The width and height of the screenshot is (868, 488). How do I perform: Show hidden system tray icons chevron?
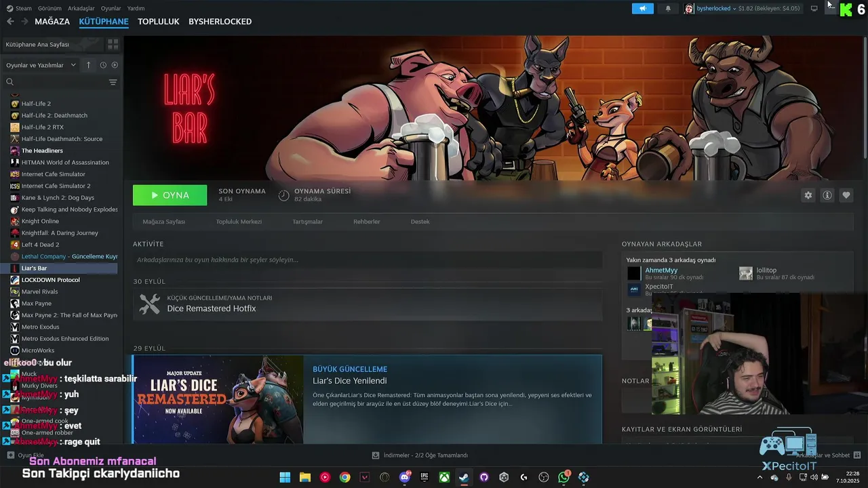coord(759,477)
